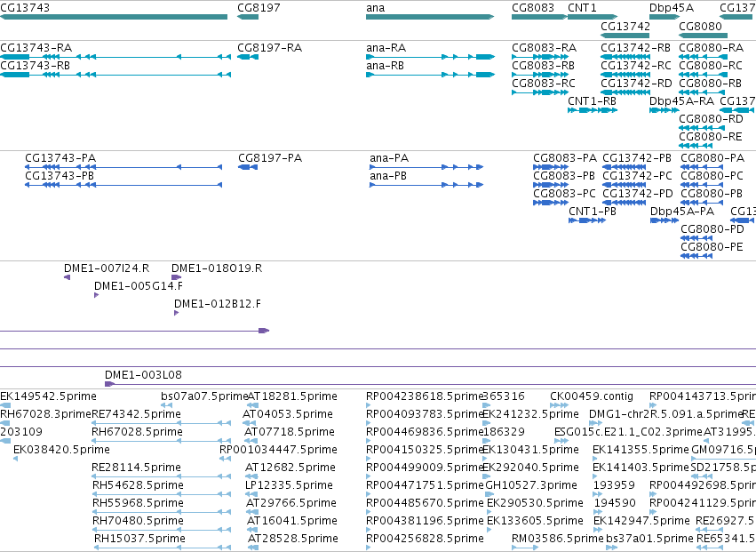Select the CG13743 gene bar

click(x=114, y=17)
